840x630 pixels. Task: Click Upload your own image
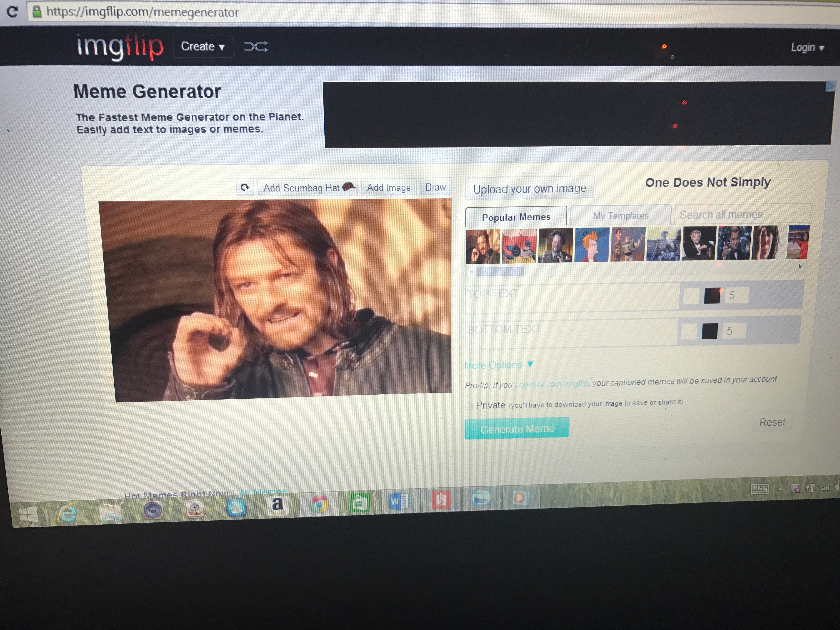pos(529,188)
